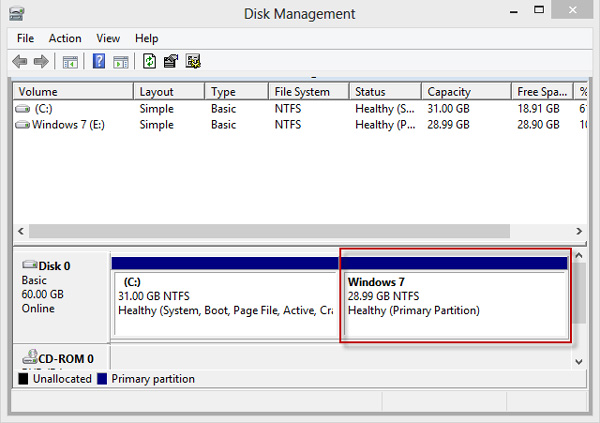
Task: Click NTFS in the C: row
Action: tap(288, 109)
